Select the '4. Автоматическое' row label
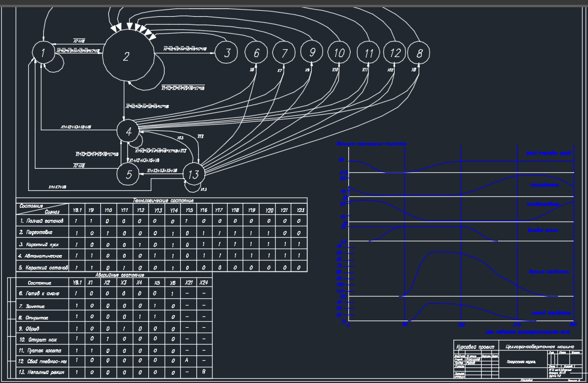Screen dimensions: 588x383 pos(43,255)
